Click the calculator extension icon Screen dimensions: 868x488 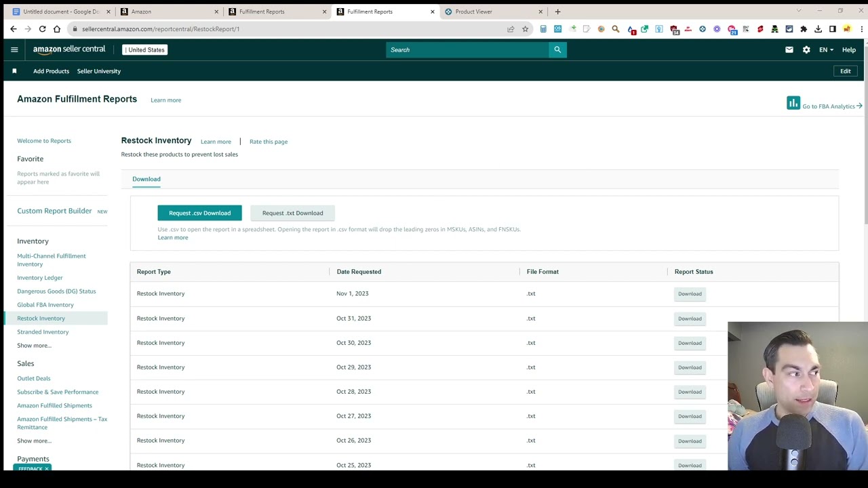tap(543, 29)
